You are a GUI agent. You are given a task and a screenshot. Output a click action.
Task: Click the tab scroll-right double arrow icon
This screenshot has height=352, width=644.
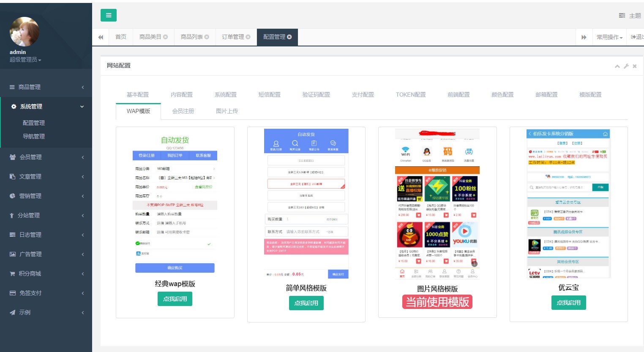pyautogui.click(x=584, y=37)
